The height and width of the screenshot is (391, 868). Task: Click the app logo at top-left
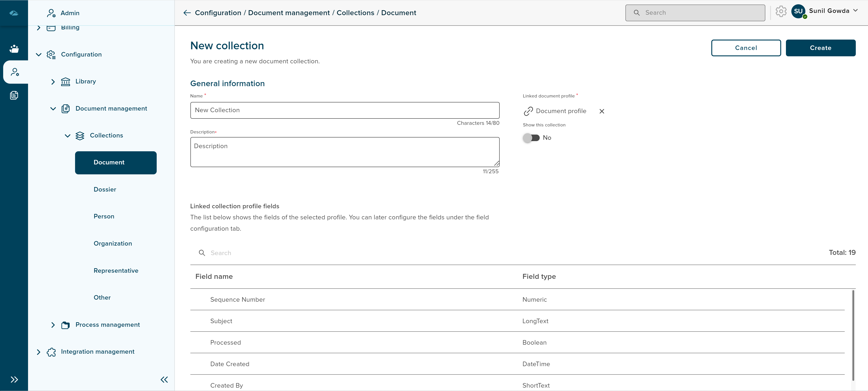click(14, 13)
